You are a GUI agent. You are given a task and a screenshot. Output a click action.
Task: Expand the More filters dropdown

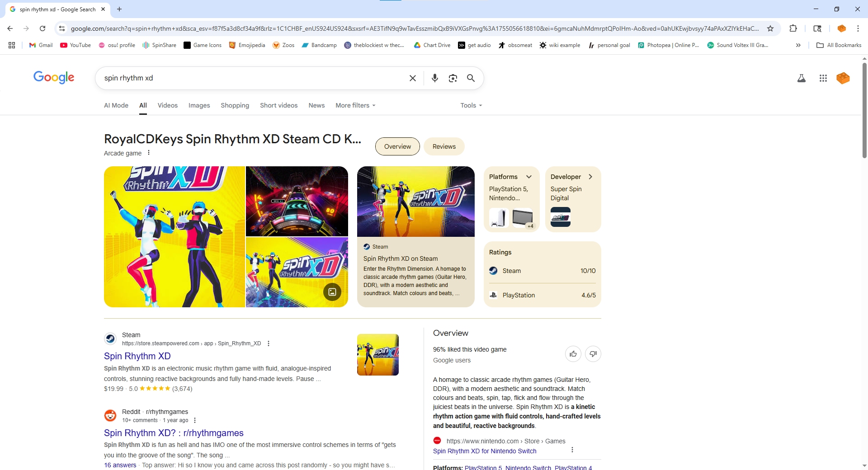(355, 105)
